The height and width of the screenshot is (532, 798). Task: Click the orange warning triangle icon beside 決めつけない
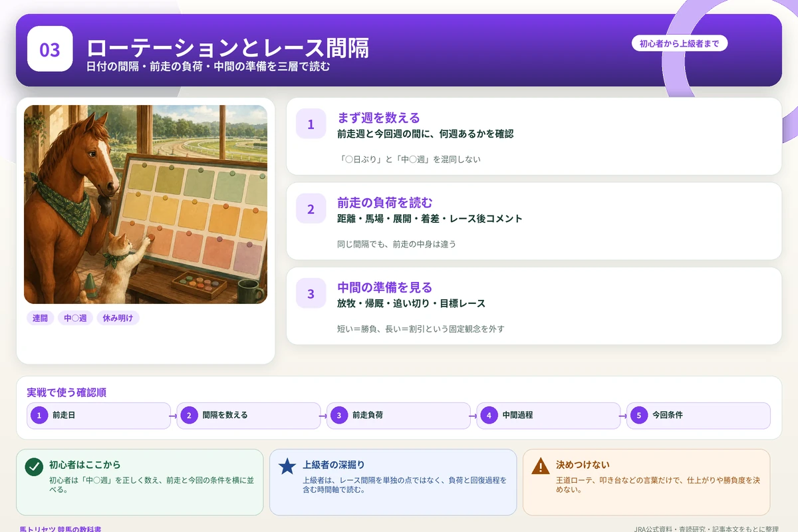click(x=541, y=466)
